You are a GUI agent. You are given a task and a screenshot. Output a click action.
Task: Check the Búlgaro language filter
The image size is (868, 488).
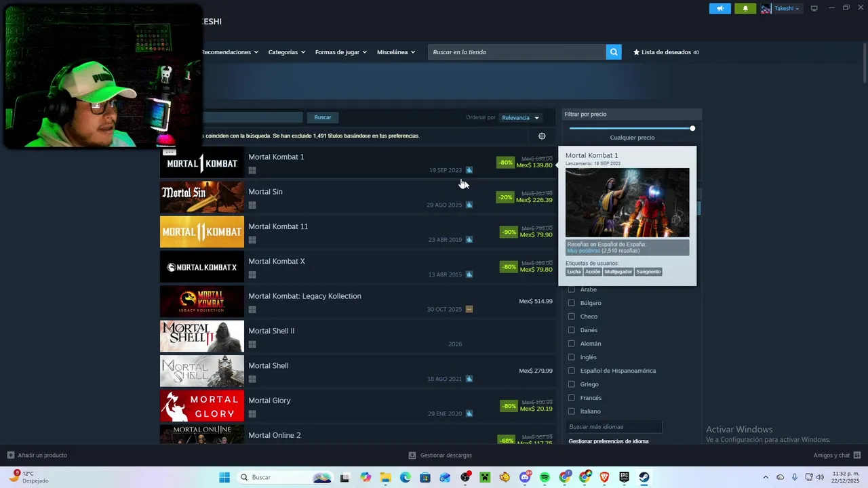click(x=571, y=303)
